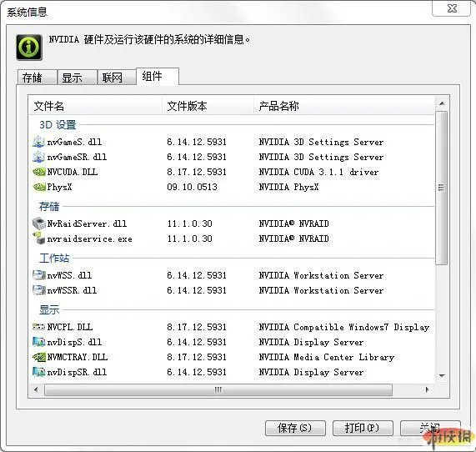
Task: Select the NVCPL.DLL file name
Action: (x=70, y=327)
